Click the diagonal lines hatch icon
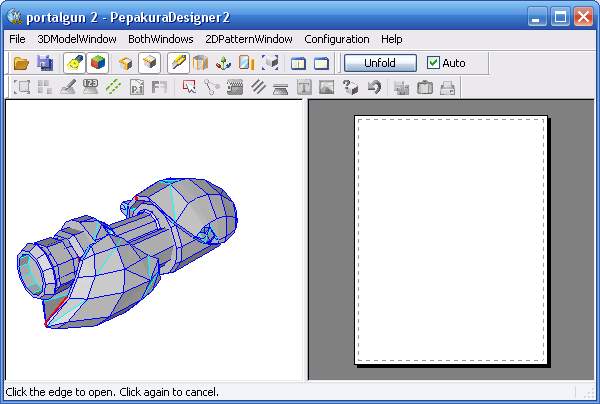Viewport: 600px width, 404px height. coord(258,87)
